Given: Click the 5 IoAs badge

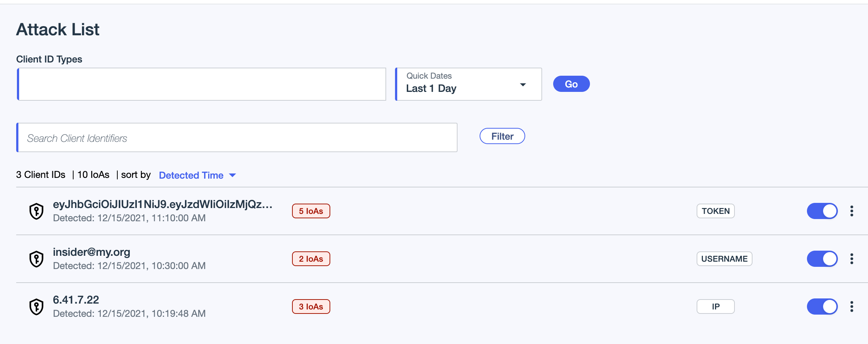Looking at the screenshot, I should click(311, 211).
